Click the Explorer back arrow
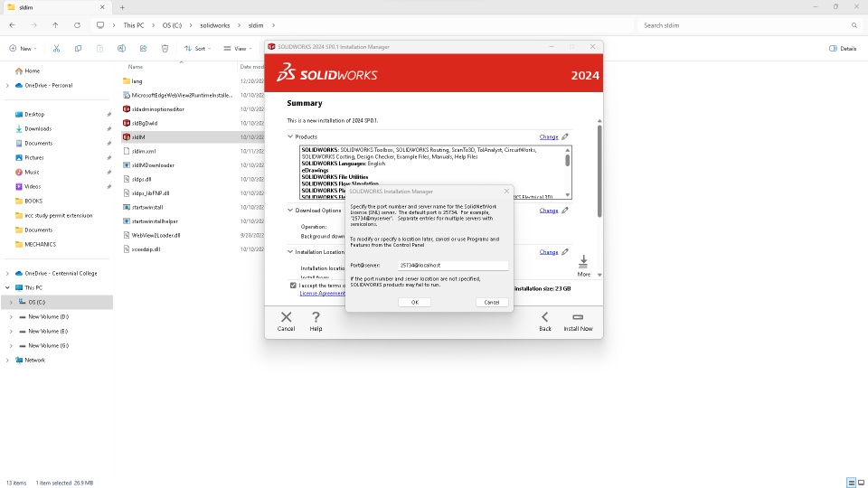Image resolution: width=868 pixels, height=488 pixels. [x=12, y=25]
